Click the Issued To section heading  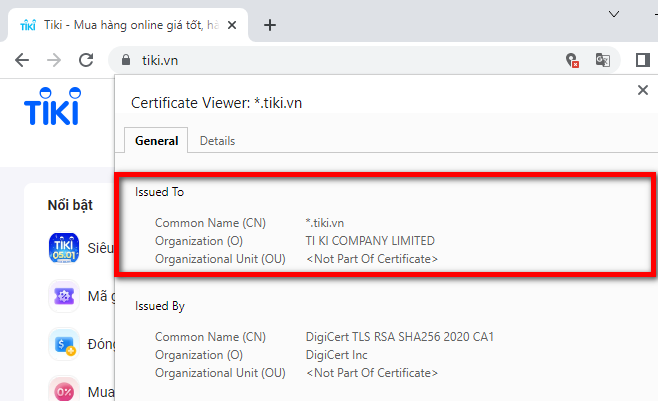tap(160, 192)
